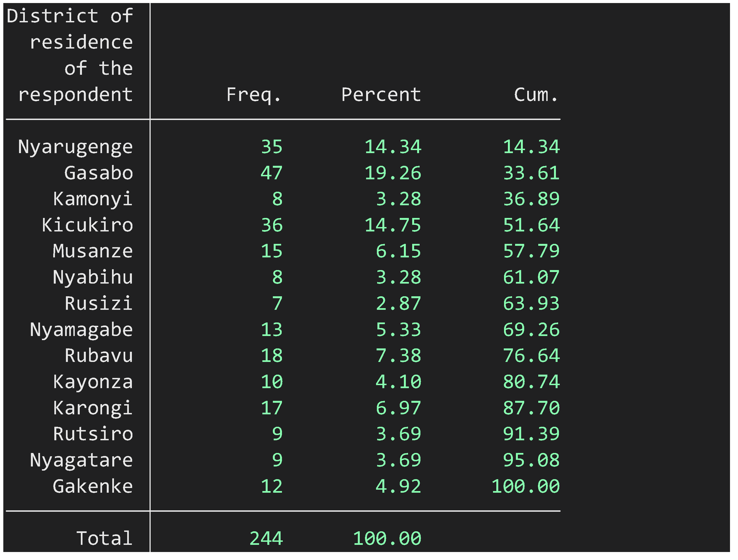Click the Kayonza district label
Image resolution: width=738 pixels, height=560 pixels.
pos(93,382)
